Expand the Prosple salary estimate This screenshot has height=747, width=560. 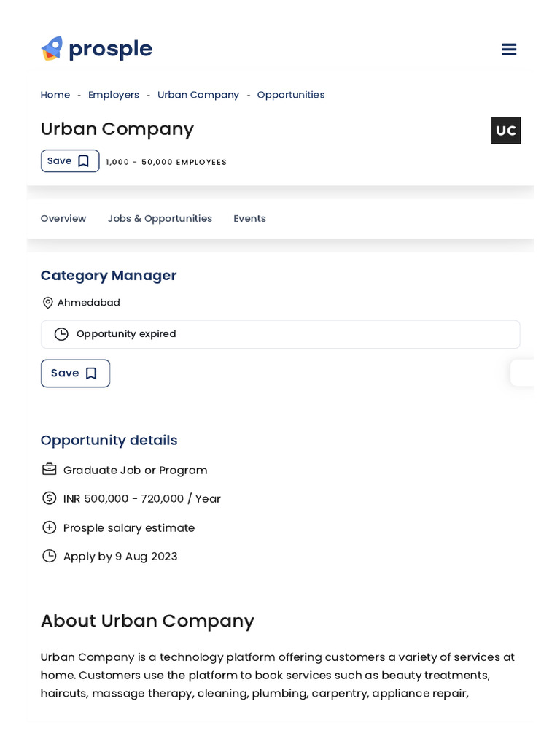[49, 527]
